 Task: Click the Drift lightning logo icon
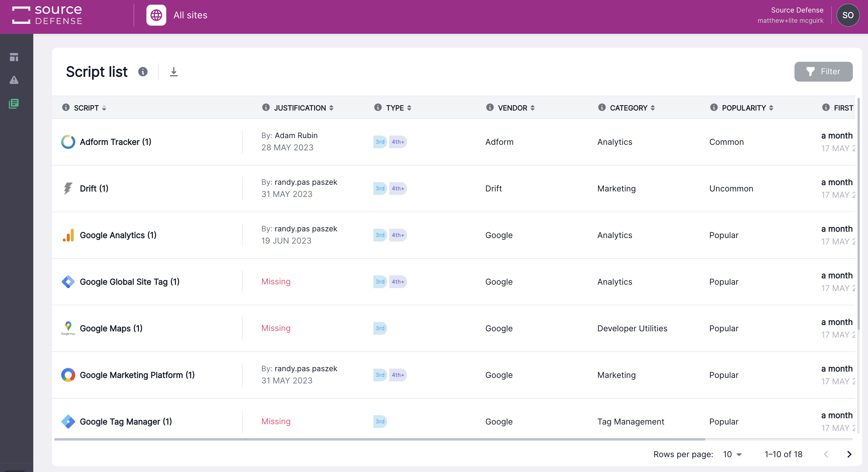click(x=68, y=189)
